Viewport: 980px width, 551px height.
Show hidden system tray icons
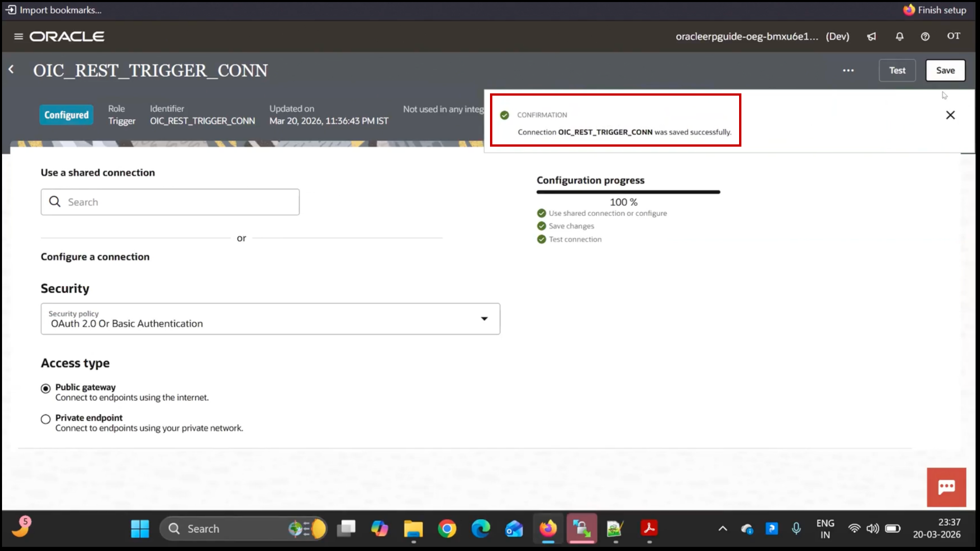coord(723,529)
